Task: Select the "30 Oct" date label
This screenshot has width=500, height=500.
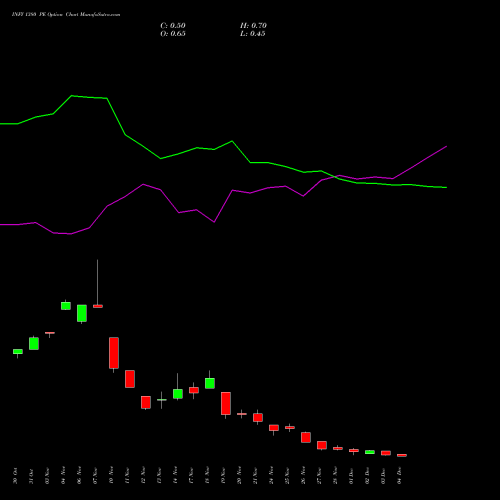Action: [x=15, y=476]
